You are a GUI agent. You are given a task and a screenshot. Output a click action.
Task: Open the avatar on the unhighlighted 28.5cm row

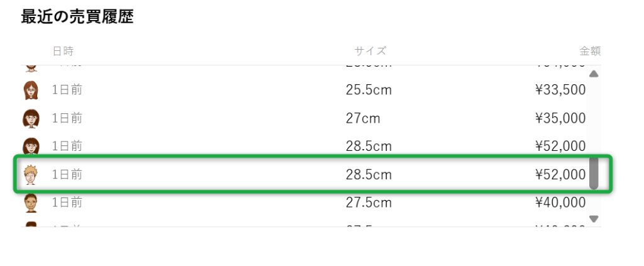coord(31,147)
